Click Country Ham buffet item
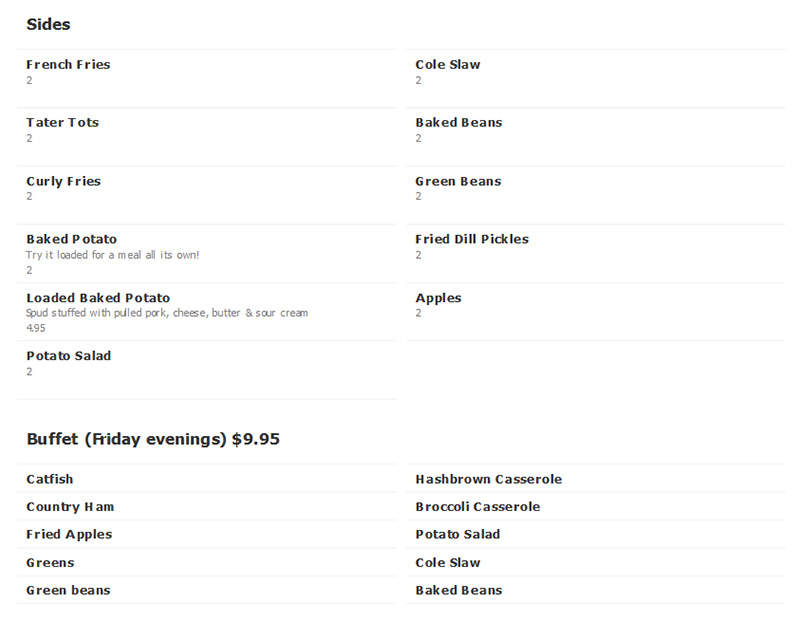The height and width of the screenshot is (625, 800). pyautogui.click(x=70, y=507)
